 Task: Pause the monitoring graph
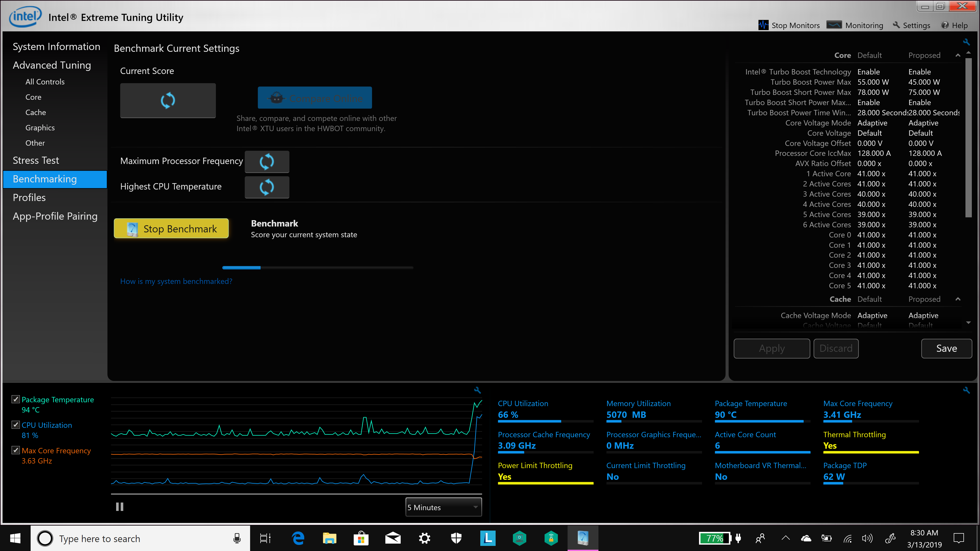coord(119,507)
